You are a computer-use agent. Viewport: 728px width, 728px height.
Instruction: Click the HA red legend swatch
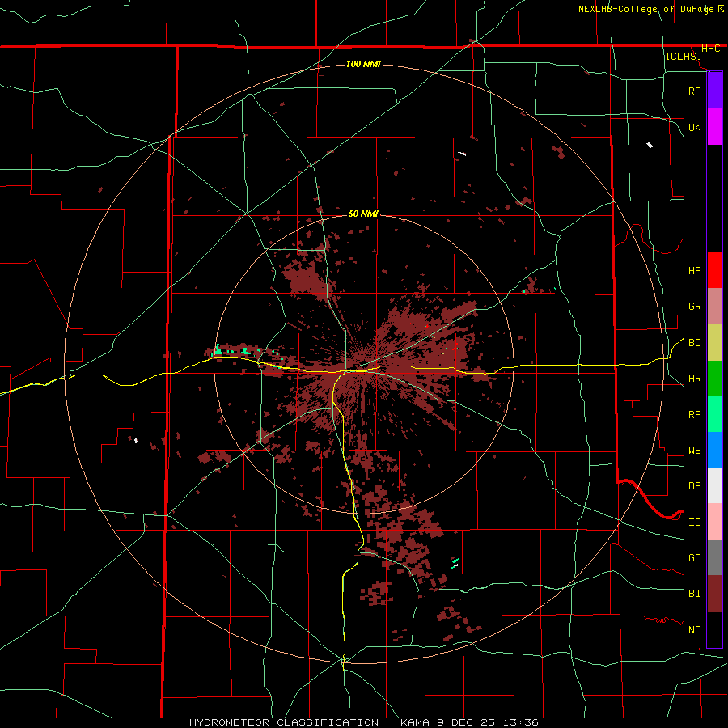pos(714,270)
